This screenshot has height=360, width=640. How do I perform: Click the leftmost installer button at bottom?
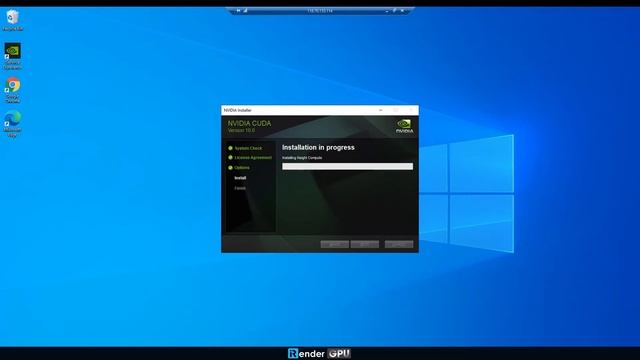point(335,244)
